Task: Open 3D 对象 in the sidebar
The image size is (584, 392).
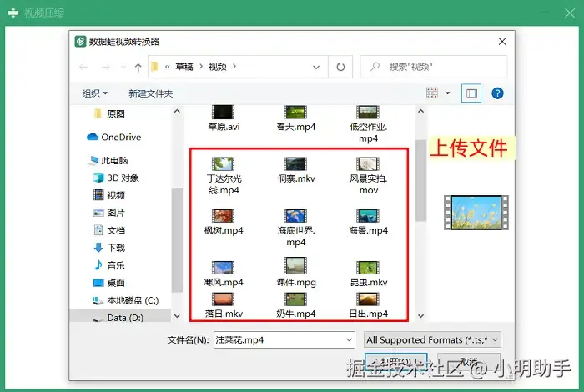Action: 116,178
